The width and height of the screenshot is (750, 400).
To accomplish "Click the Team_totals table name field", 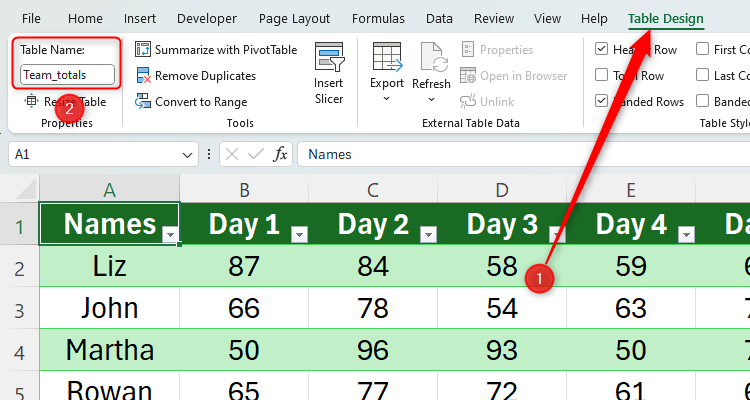I will tap(67, 74).
